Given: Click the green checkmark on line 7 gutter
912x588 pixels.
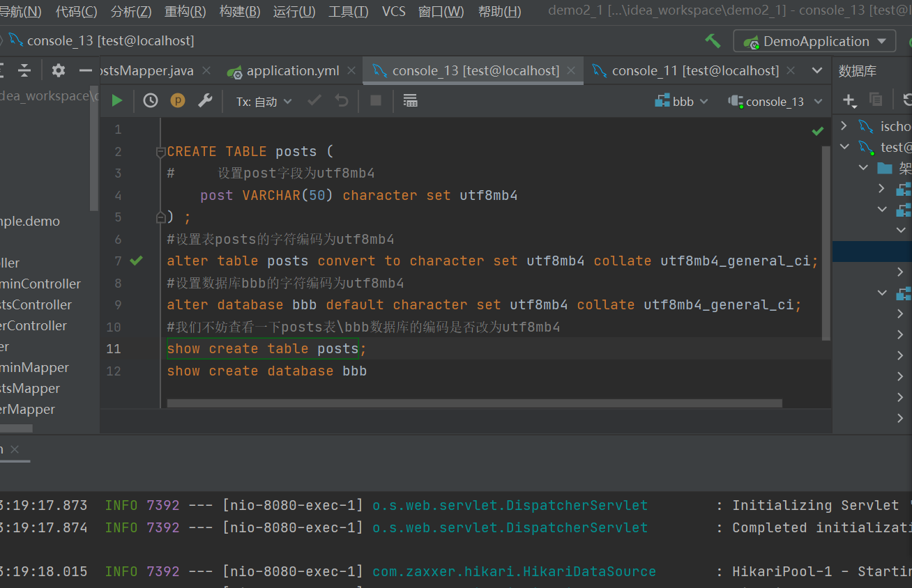Looking at the screenshot, I should tap(137, 260).
